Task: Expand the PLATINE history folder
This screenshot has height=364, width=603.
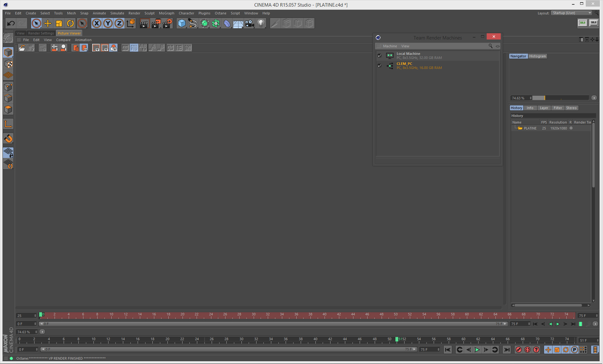Action: click(520, 128)
